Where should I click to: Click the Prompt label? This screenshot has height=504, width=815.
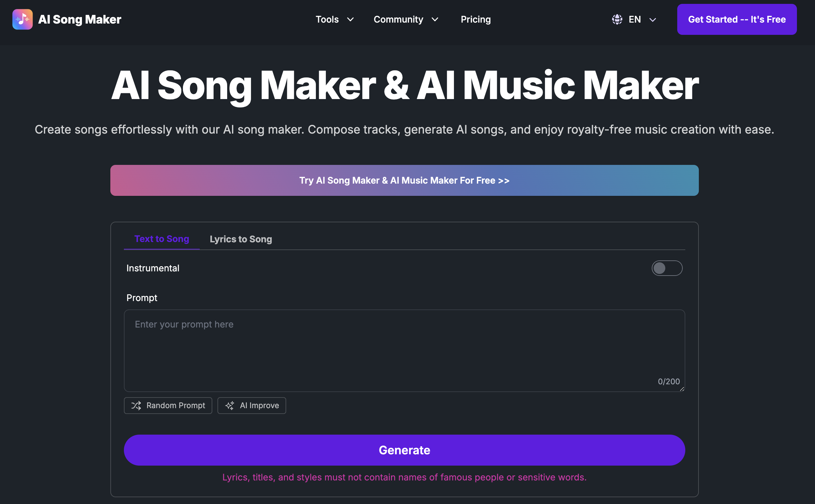[x=142, y=298]
